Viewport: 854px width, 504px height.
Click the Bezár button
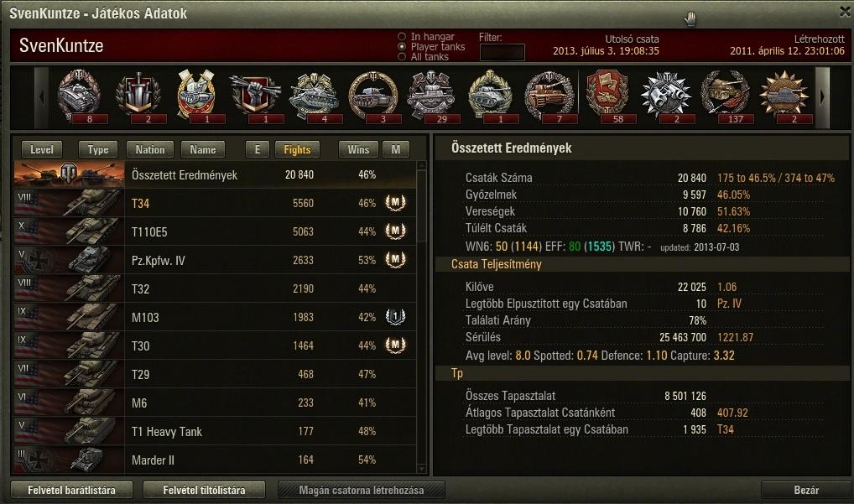806,490
